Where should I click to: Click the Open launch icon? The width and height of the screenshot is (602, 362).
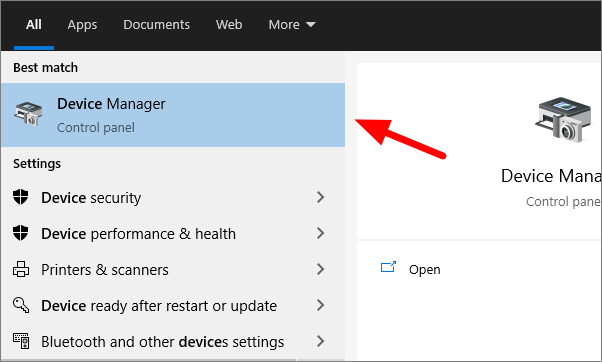coord(388,267)
